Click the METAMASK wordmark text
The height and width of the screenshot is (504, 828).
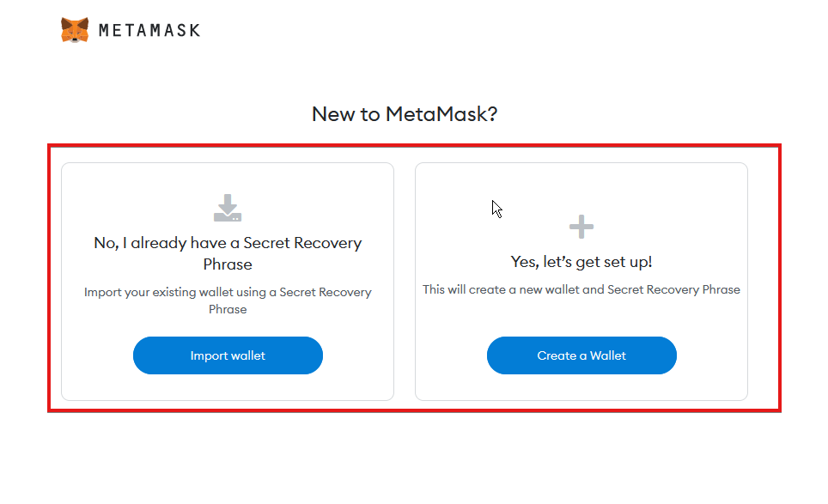pos(149,31)
